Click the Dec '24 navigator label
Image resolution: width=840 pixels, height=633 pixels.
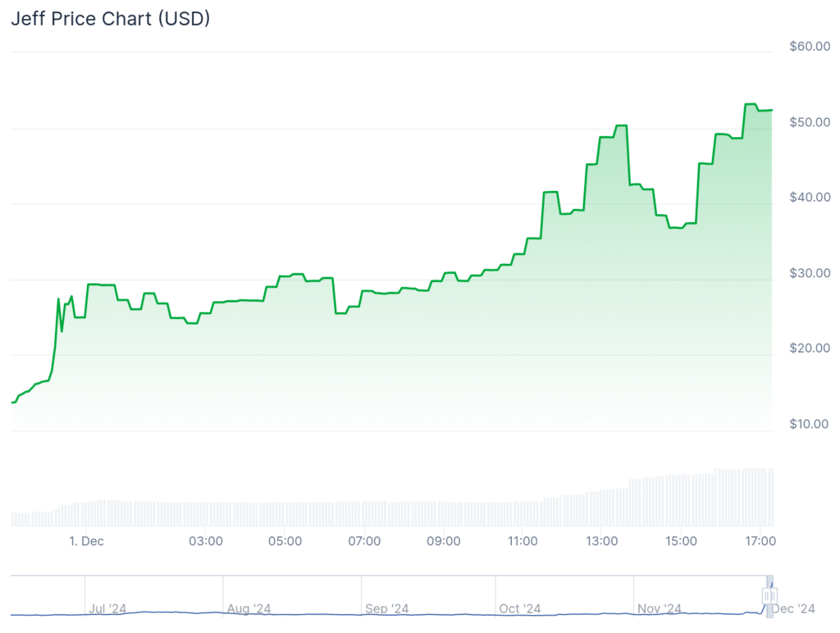point(793,608)
